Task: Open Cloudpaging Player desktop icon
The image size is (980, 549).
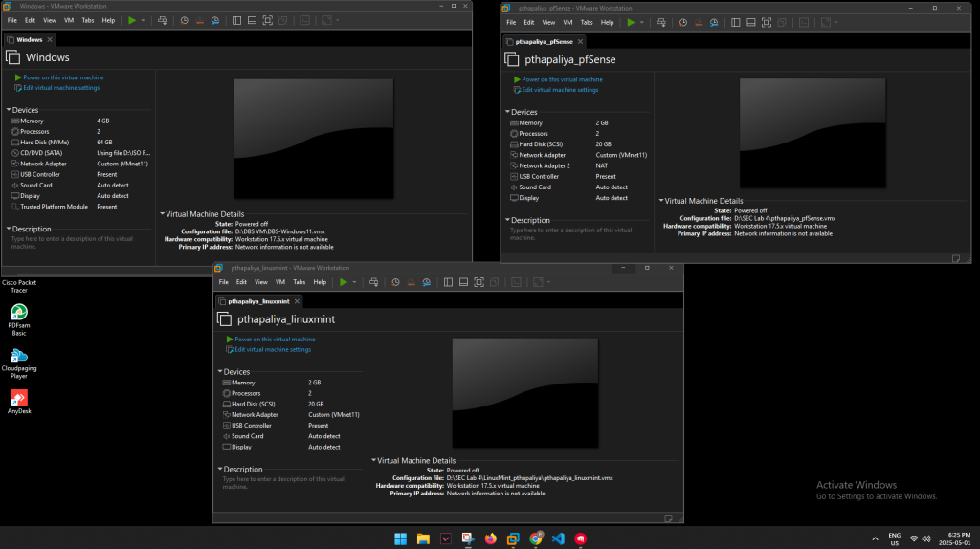Action: pyautogui.click(x=18, y=356)
